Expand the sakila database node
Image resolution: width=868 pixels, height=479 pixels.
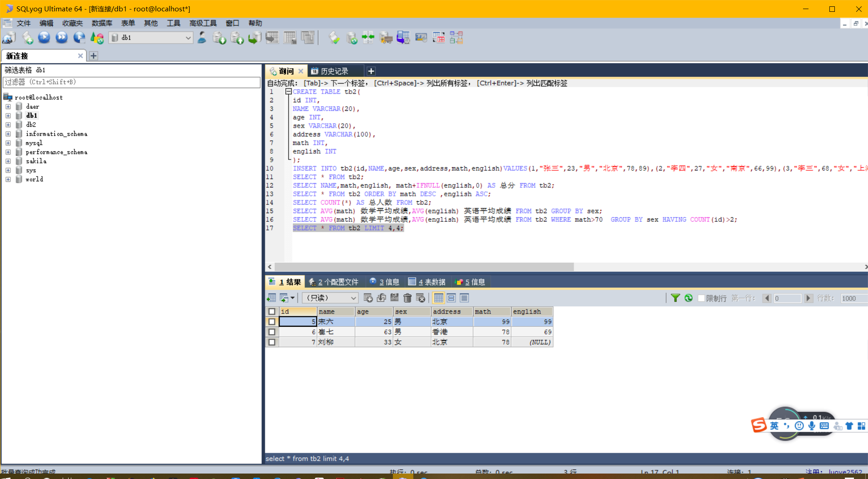8,161
